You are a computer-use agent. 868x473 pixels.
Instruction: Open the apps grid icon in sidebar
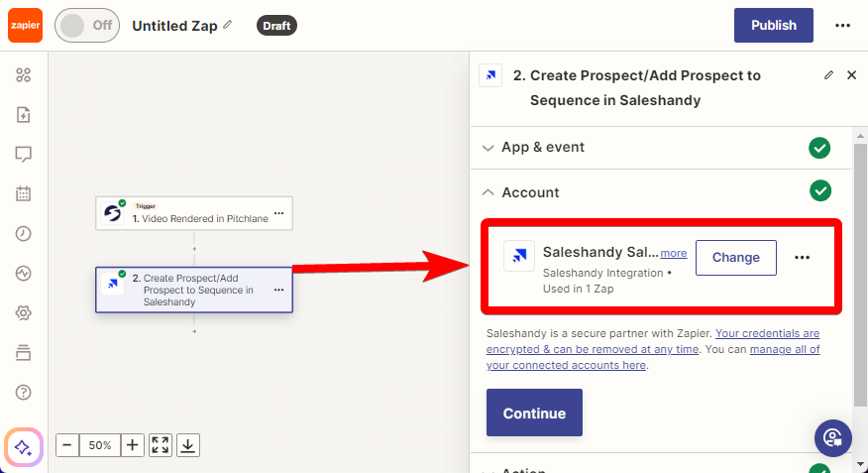[23, 74]
